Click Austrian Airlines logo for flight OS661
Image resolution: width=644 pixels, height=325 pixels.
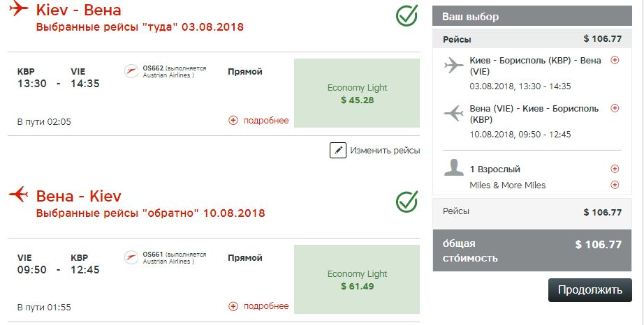click(x=131, y=258)
